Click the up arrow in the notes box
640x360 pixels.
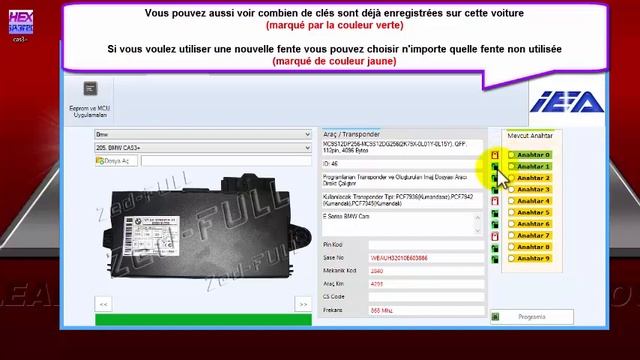pyautogui.click(x=478, y=218)
